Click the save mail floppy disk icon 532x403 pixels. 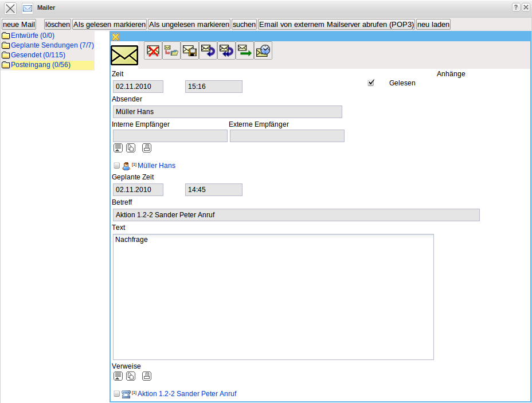click(190, 50)
